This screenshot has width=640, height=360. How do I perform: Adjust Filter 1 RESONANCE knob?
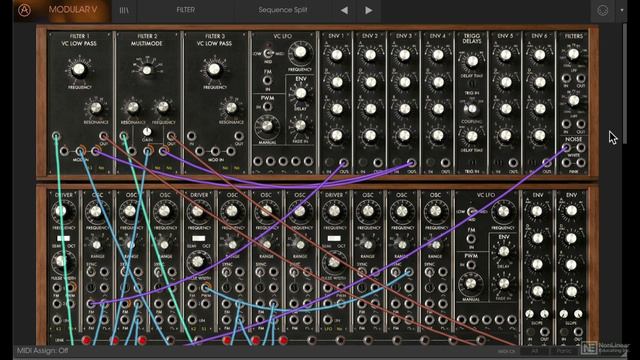(96, 107)
